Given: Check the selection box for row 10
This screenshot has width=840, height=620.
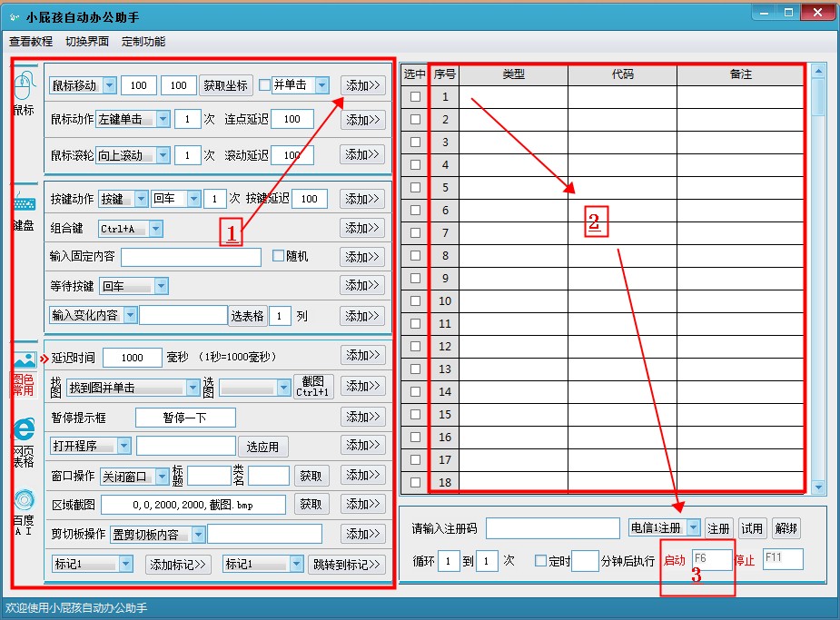Looking at the screenshot, I should click(x=415, y=300).
